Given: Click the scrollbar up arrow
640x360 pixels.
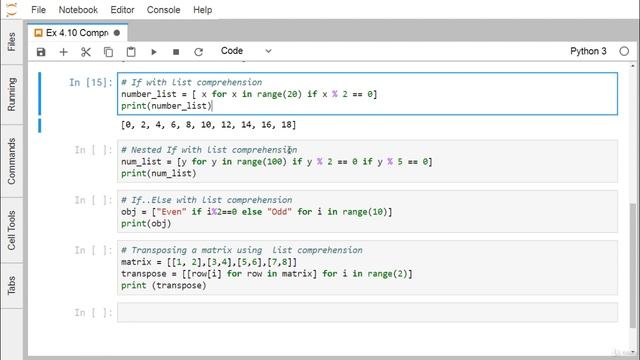Looking at the screenshot, I should click(x=633, y=66).
